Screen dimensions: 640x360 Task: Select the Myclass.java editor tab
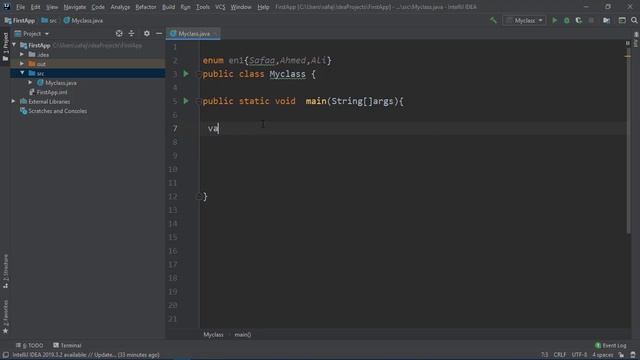click(x=193, y=33)
